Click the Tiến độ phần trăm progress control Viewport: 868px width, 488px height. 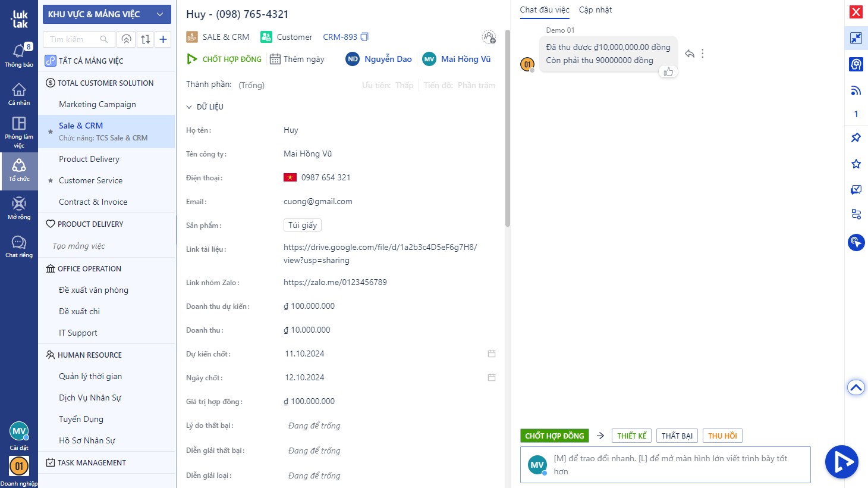click(x=460, y=85)
